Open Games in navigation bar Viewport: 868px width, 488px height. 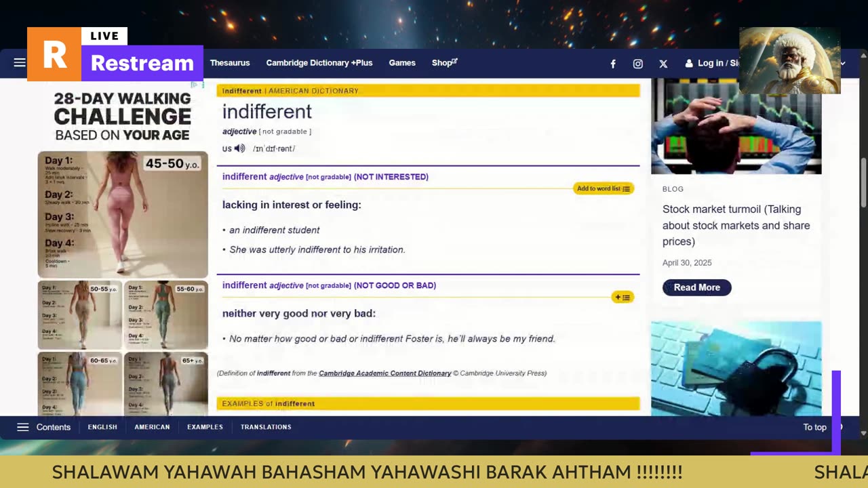pyautogui.click(x=402, y=63)
